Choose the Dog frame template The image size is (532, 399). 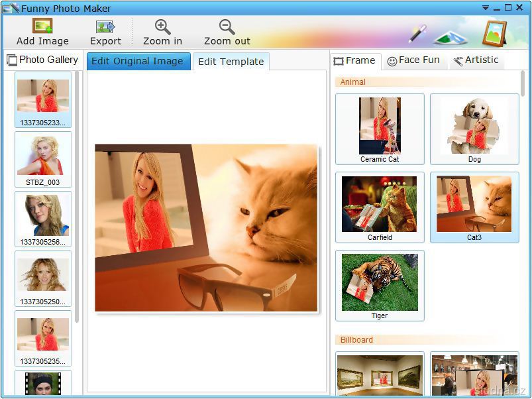point(474,129)
